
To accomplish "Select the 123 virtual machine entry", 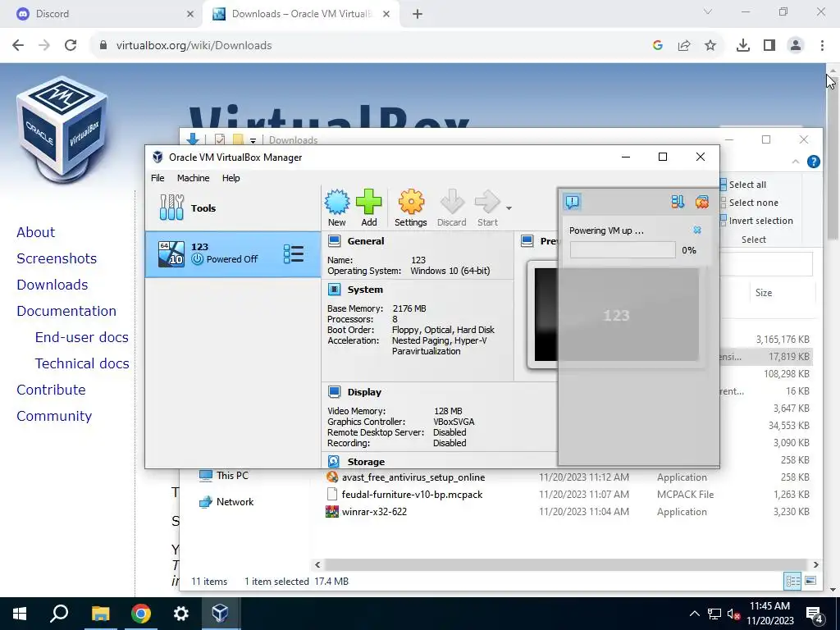I will coord(233,254).
